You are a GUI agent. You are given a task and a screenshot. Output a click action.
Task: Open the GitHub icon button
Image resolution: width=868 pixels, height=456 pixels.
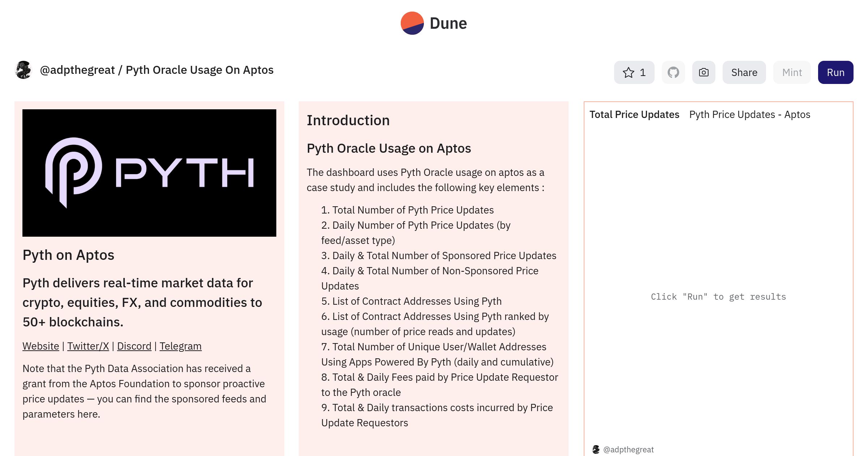point(673,72)
